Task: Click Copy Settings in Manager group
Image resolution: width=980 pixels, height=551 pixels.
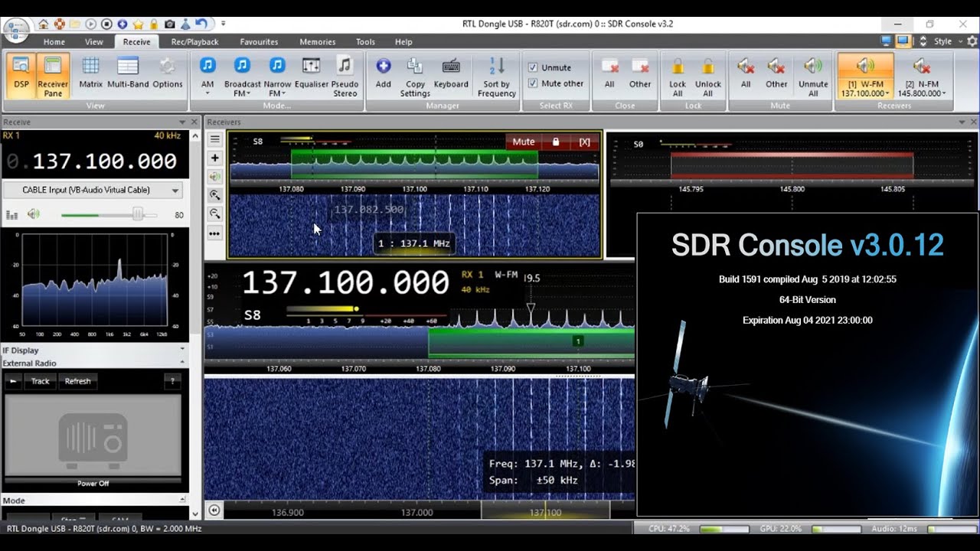Action: pos(415,75)
